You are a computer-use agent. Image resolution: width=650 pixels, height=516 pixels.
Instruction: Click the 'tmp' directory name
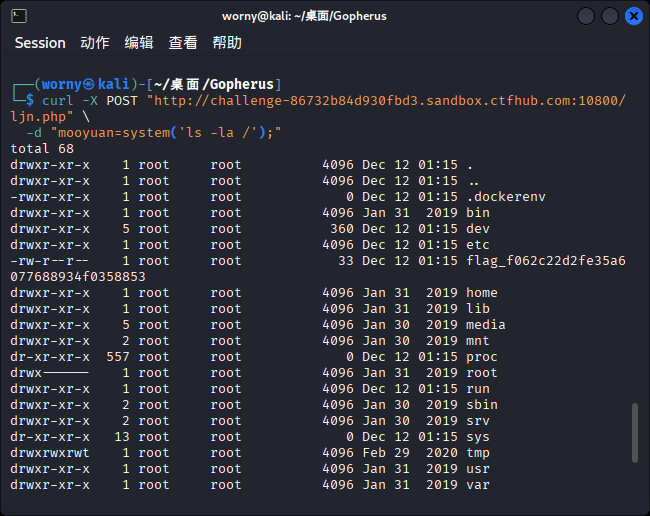coord(478,453)
